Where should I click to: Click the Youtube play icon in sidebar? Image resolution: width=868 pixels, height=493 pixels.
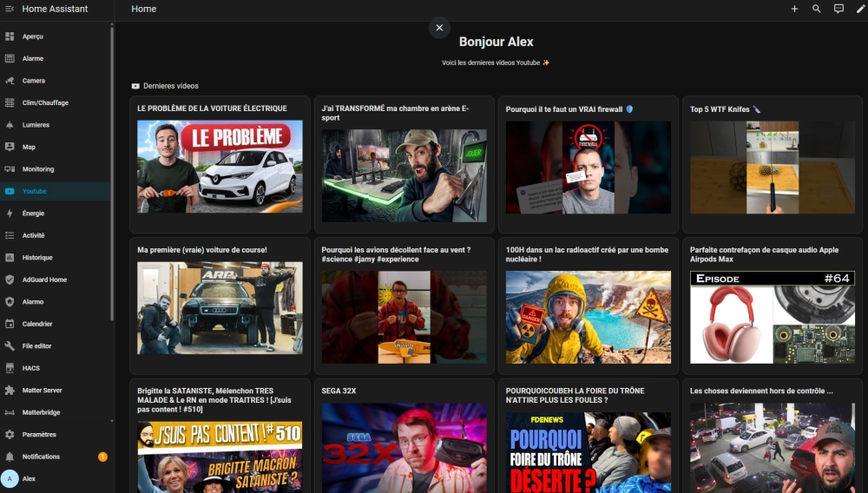[x=10, y=192]
